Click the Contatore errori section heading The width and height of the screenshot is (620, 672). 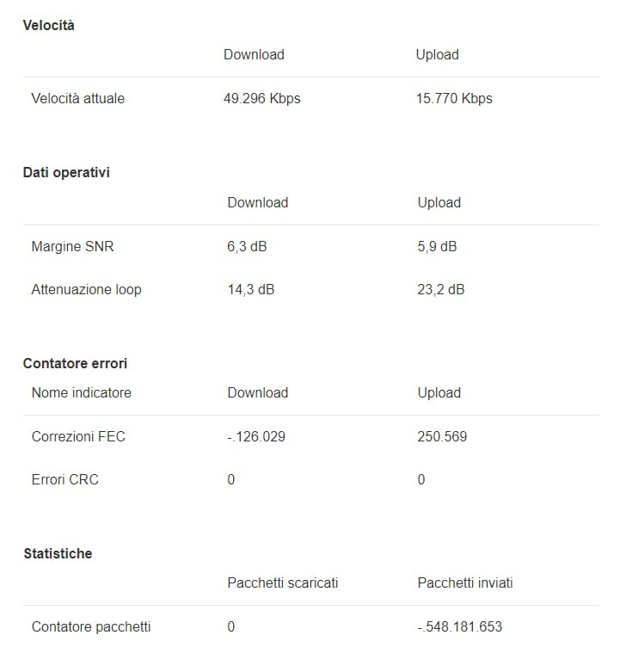tap(75, 363)
